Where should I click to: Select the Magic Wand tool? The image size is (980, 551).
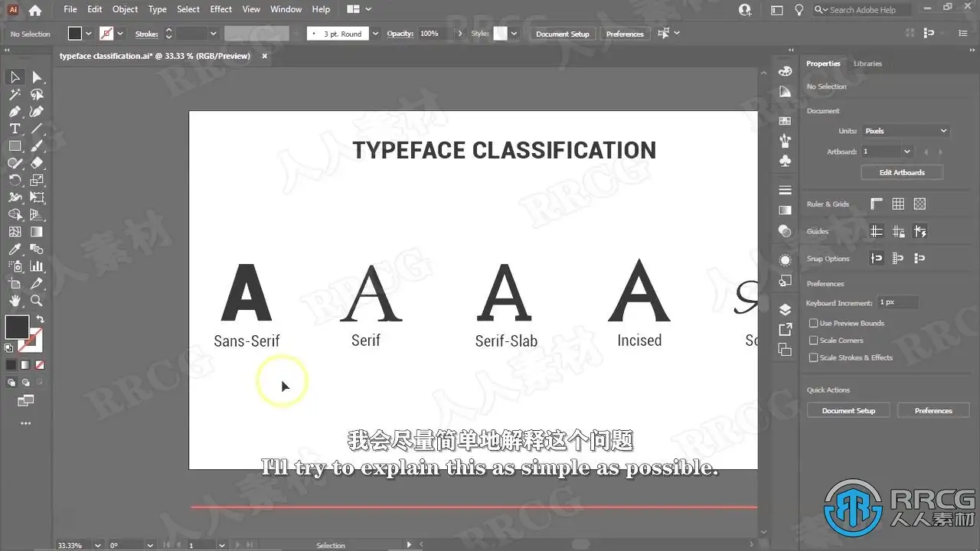tap(15, 95)
